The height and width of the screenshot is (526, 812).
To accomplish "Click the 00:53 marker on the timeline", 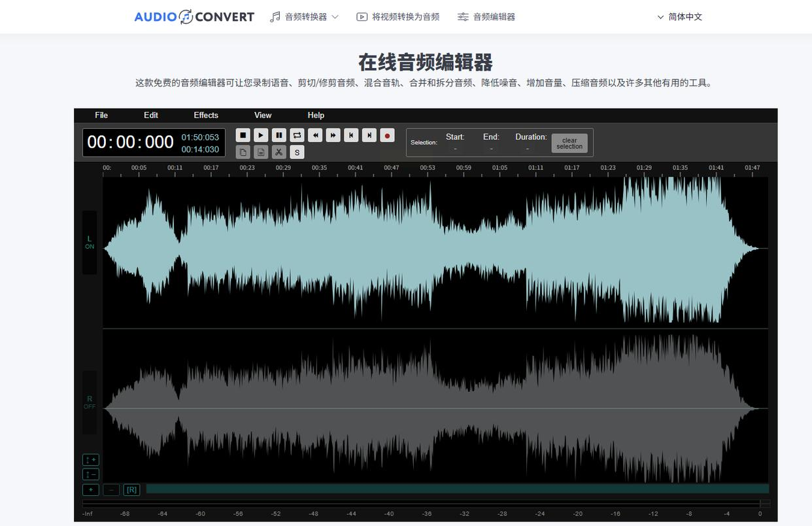I will pyautogui.click(x=428, y=168).
